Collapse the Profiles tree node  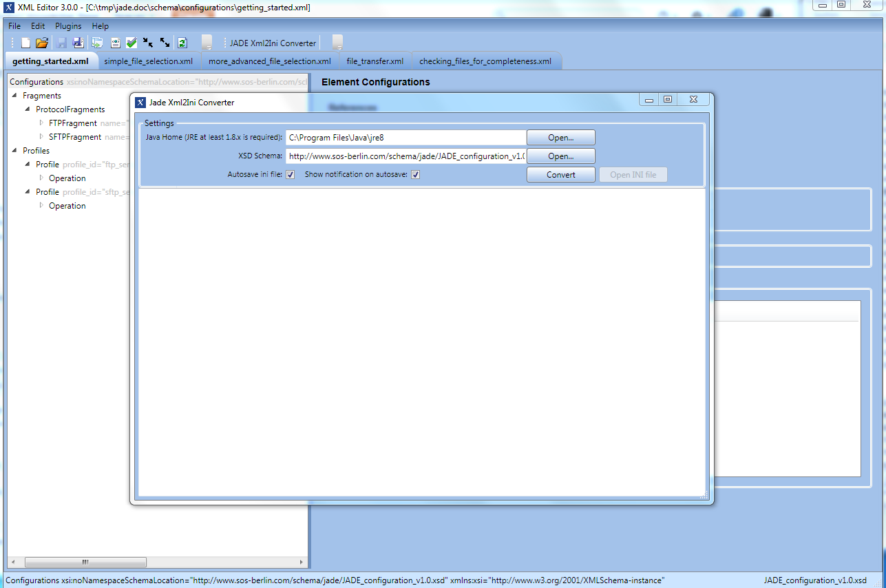click(15, 151)
